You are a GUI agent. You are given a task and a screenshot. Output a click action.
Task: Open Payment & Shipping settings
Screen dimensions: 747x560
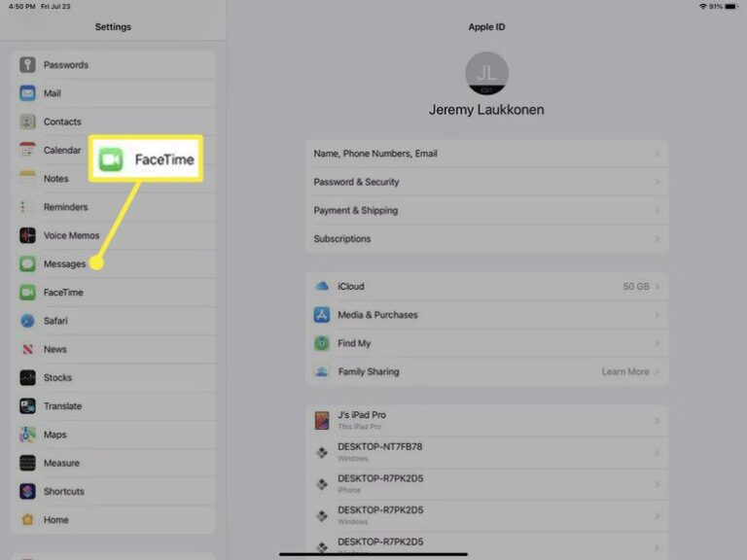coord(486,210)
